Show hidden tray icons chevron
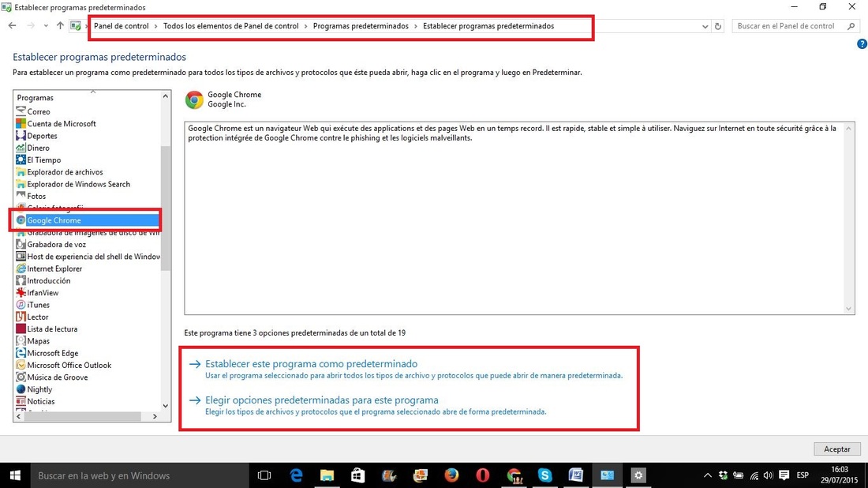This screenshot has height=488, width=868. (708, 475)
